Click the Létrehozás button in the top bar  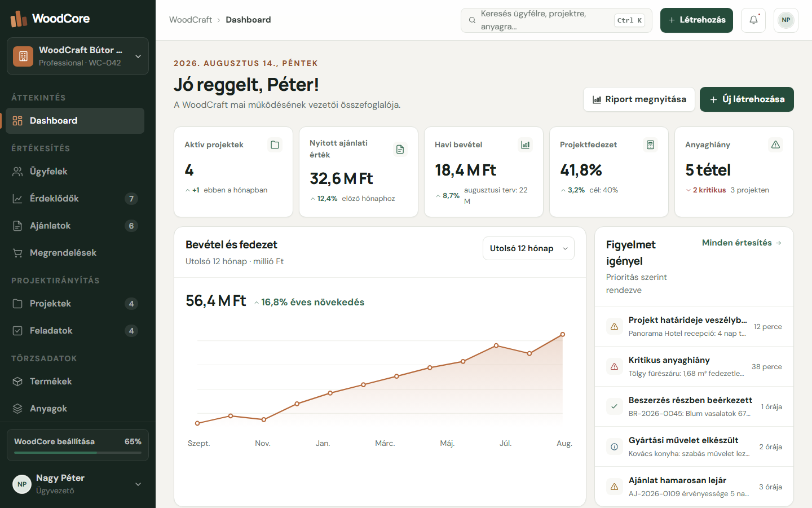point(696,20)
